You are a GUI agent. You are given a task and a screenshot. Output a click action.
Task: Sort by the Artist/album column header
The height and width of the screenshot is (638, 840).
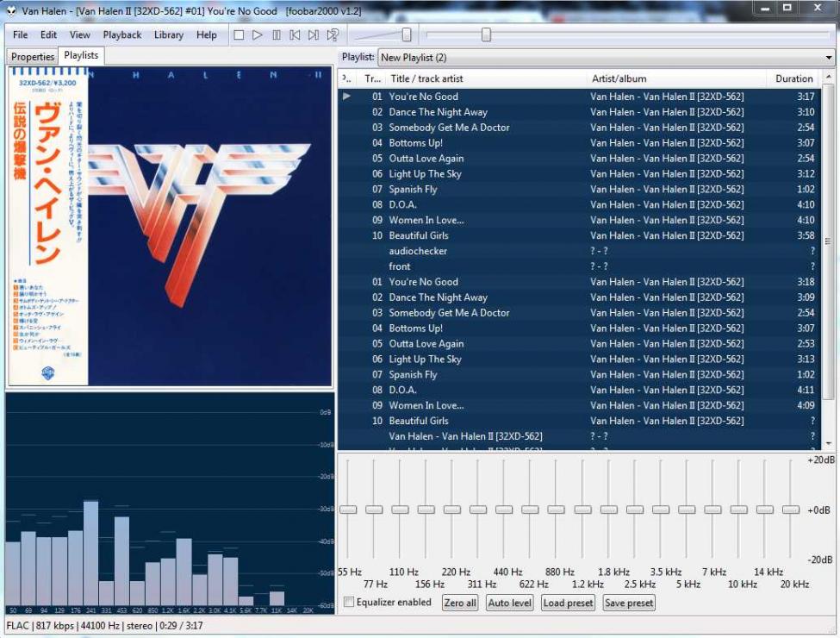pyautogui.click(x=676, y=78)
